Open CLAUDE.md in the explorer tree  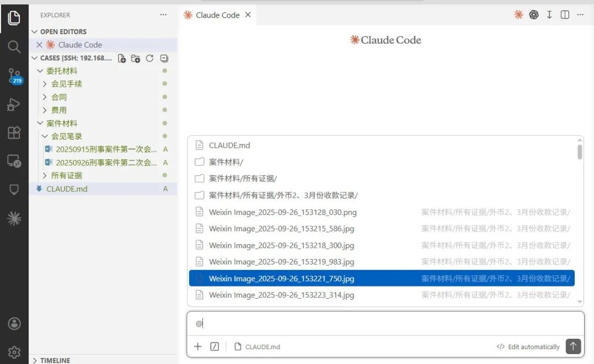click(x=103, y=189)
